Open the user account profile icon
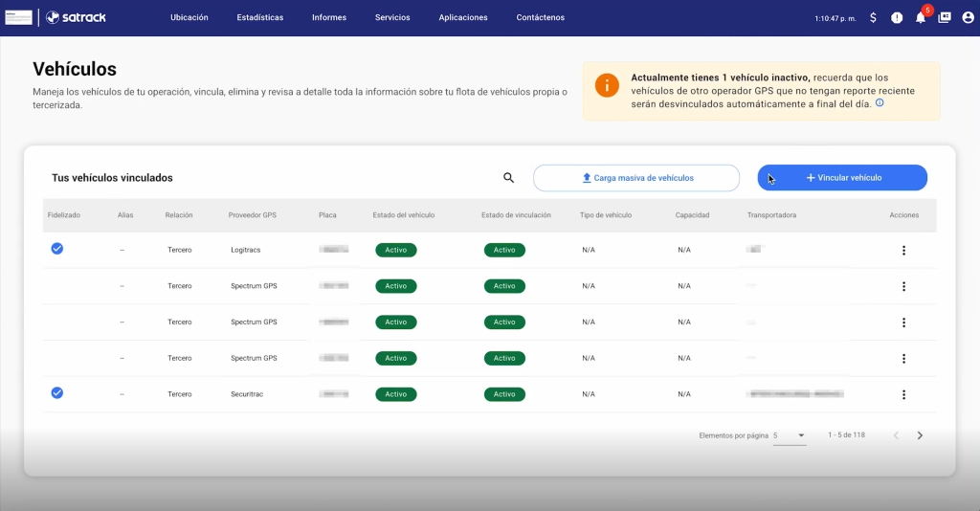This screenshot has width=980, height=511. (968, 17)
